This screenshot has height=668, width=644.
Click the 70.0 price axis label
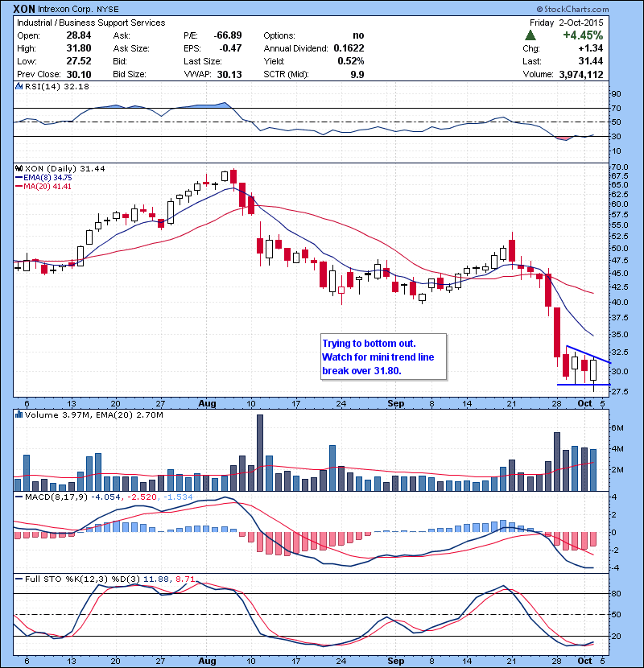pyautogui.click(x=619, y=167)
